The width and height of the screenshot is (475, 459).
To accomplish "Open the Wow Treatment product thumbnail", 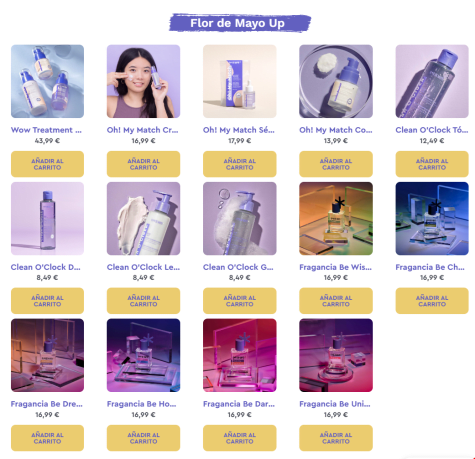I will click(47, 81).
